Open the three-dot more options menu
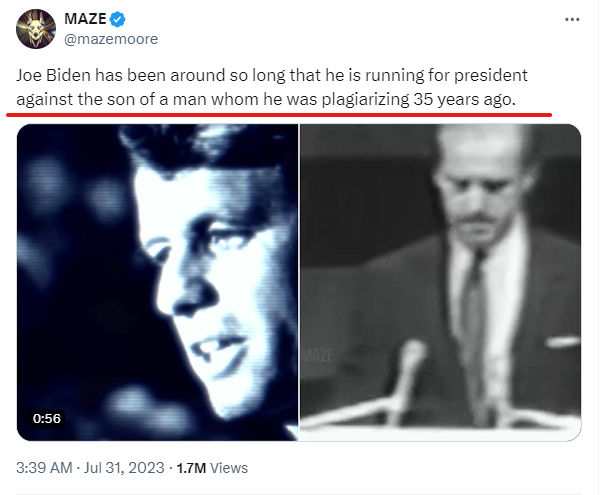 (x=571, y=20)
